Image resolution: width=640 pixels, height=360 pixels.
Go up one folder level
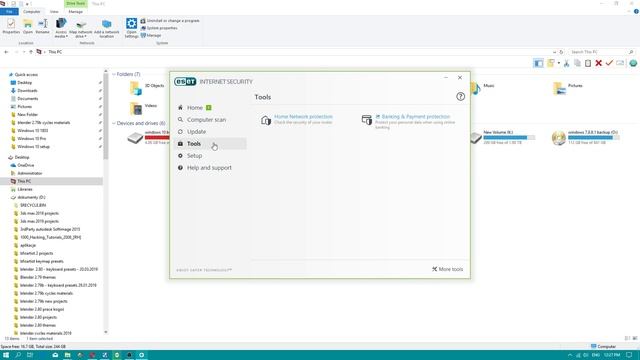pyautogui.click(x=31, y=52)
